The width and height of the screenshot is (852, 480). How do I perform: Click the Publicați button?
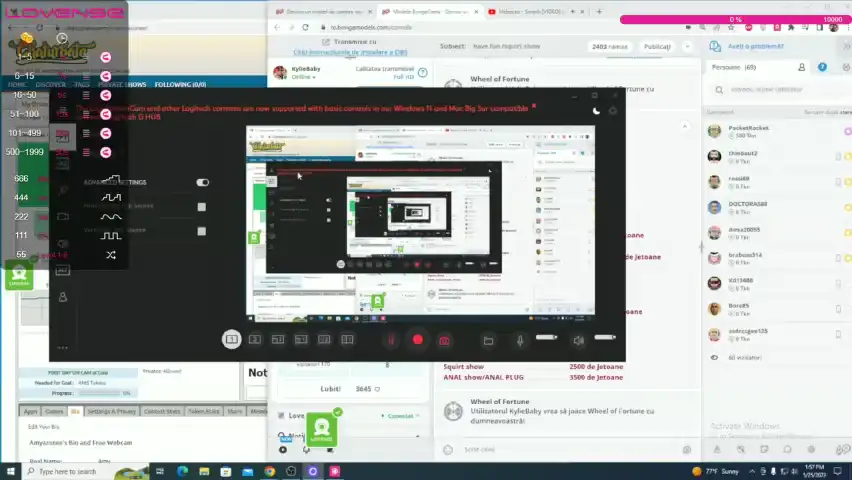[x=657, y=47]
